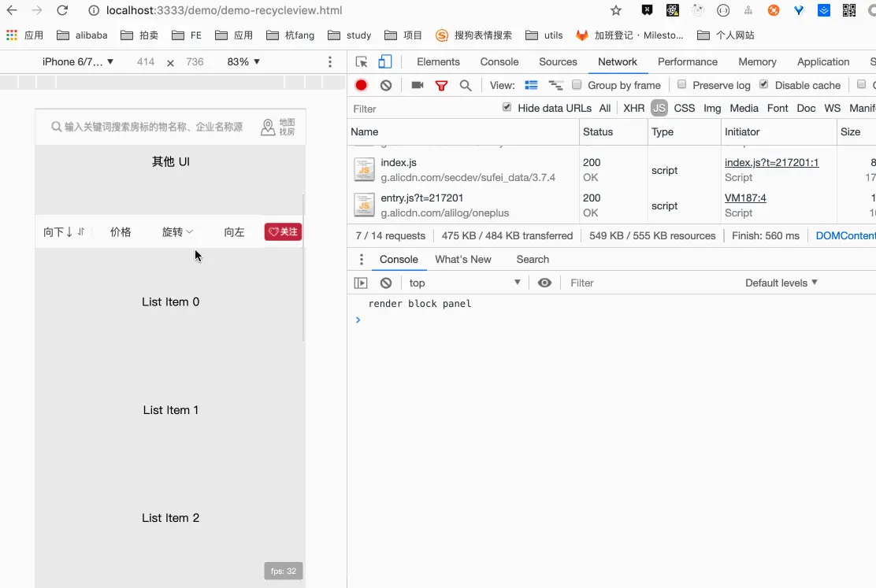The image size is (876, 588).
Task: Open network search with the magnifier icon
Action: point(466,86)
